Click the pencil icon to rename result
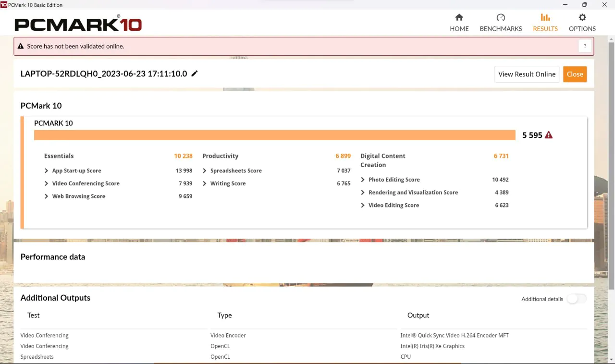The height and width of the screenshot is (364, 615). click(x=195, y=73)
